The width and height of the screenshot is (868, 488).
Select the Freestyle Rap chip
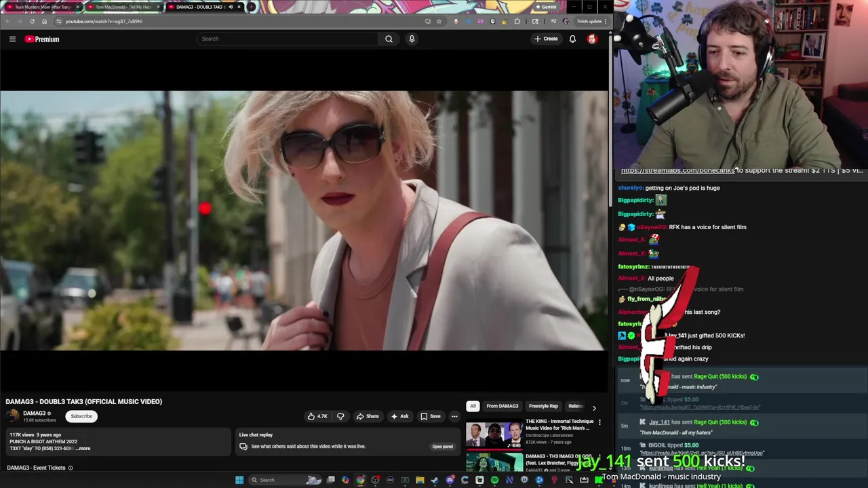[x=543, y=406]
